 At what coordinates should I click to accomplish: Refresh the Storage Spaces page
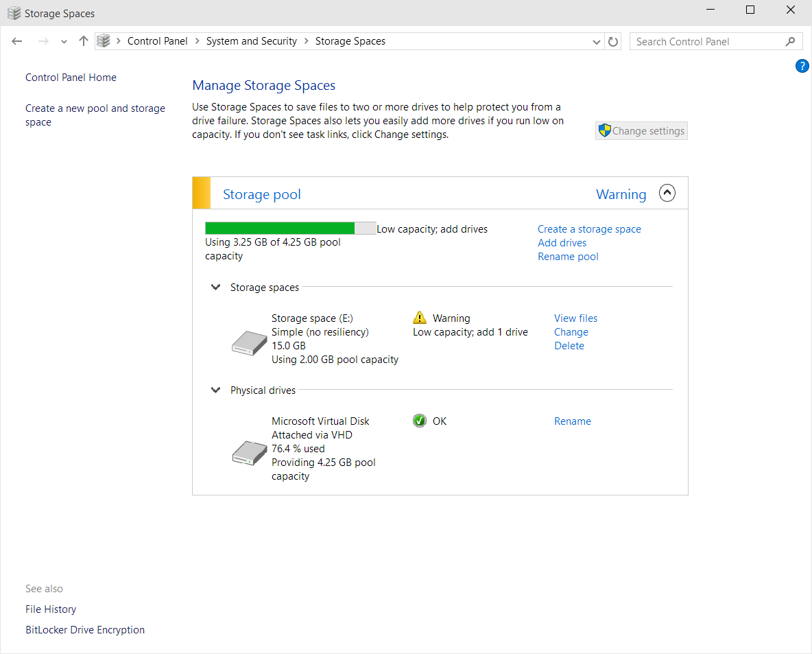613,41
